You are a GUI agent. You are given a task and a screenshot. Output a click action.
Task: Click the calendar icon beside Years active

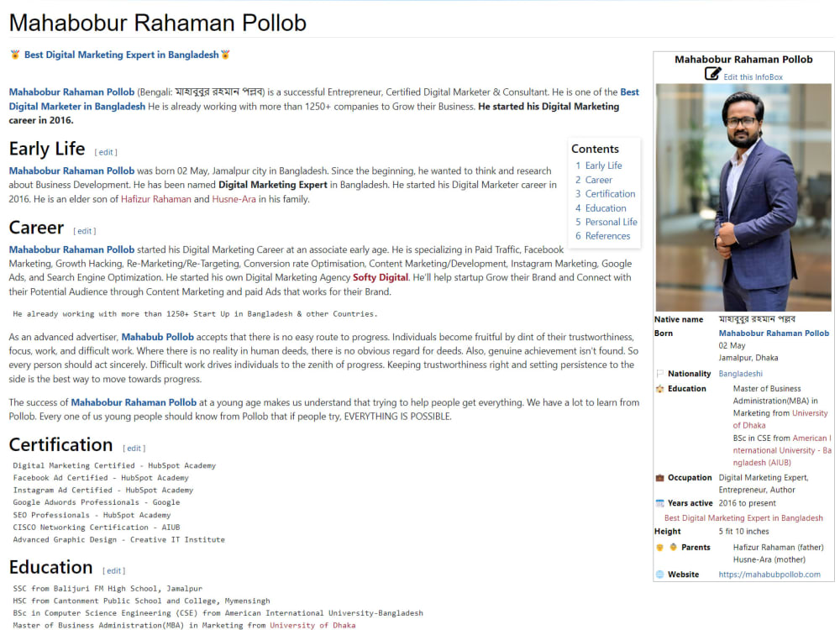660,503
